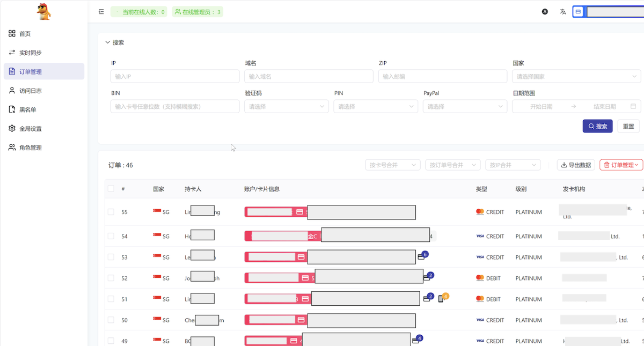Image resolution: width=644 pixels, height=346 pixels.
Task: Click the card icon with badge 6 in row 53
Action: [x=421, y=257]
